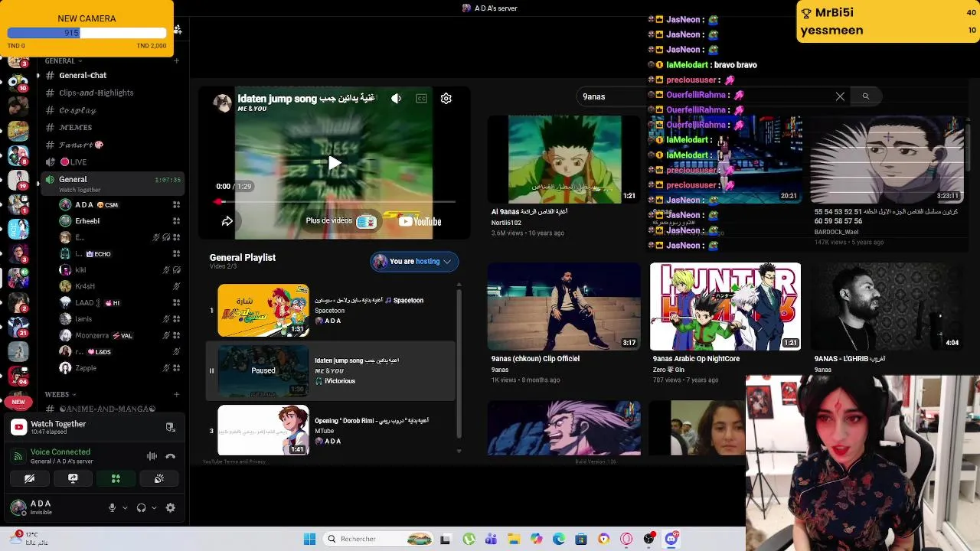Open the 9anas (chkoun) Clip Officiel result

563,306
